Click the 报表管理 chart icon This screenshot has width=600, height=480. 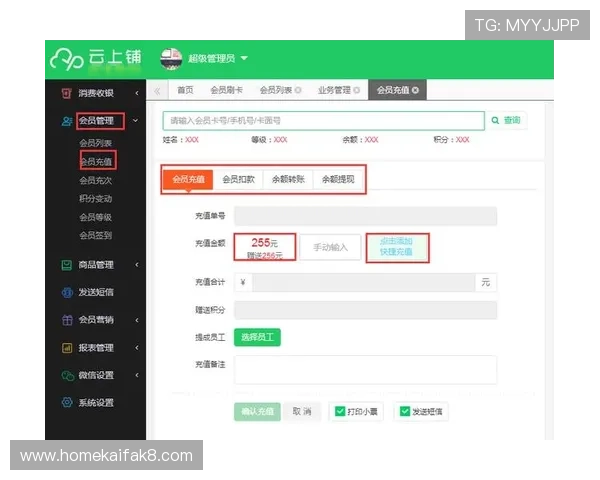click(67, 348)
